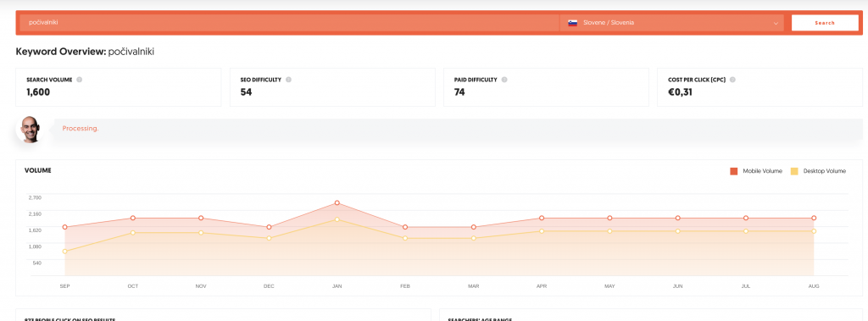This screenshot has width=868, height=321.
Task: Click the search volume value 1,600
Action: [38, 91]
